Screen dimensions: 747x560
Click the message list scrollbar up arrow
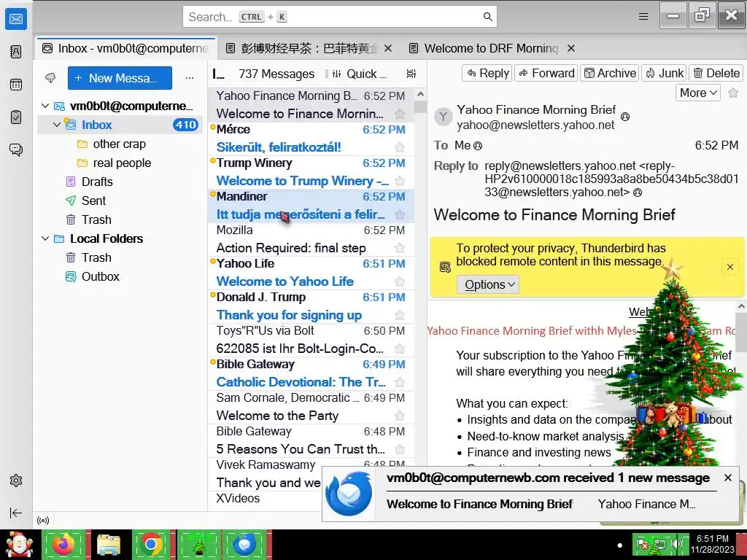pyautogui.click(x=420, y=94)
